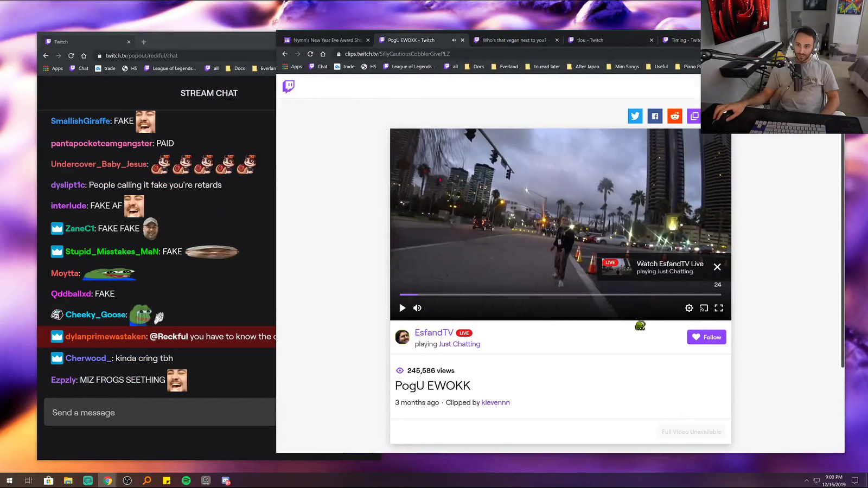Expand Mim Songs bookmark folder

coord(622,67)
